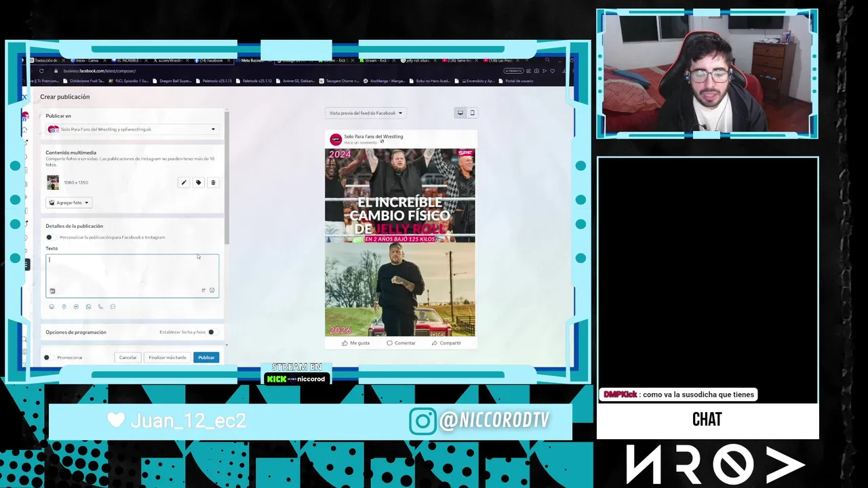Open Agregar foto dropdown
The width and height of the screenshot is (868, 488).
(68, 203)
